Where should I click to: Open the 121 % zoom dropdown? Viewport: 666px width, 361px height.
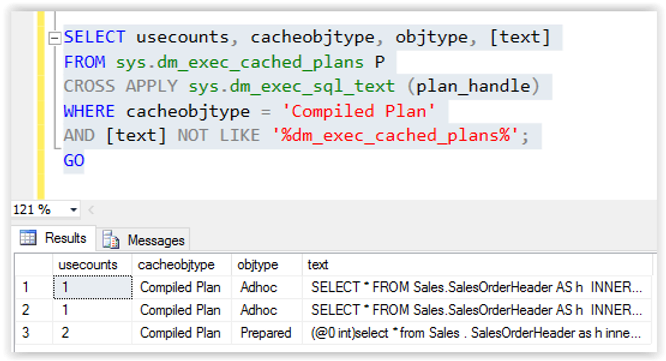[73, 209]
